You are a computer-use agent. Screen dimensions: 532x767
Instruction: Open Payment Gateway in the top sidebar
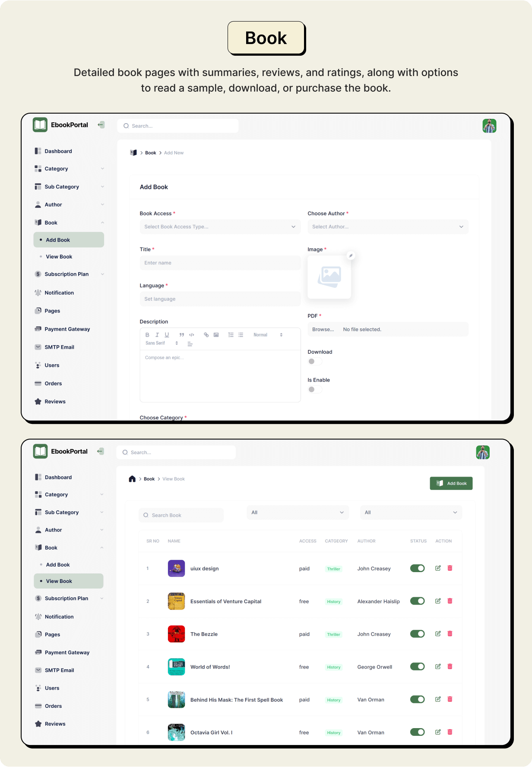(67, 329)
